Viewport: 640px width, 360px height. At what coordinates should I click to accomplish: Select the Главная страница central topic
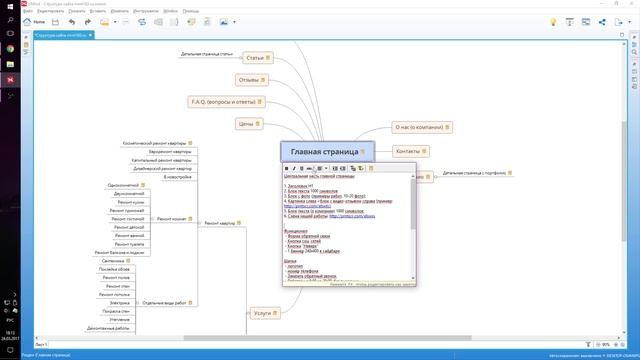coord(327,151)
